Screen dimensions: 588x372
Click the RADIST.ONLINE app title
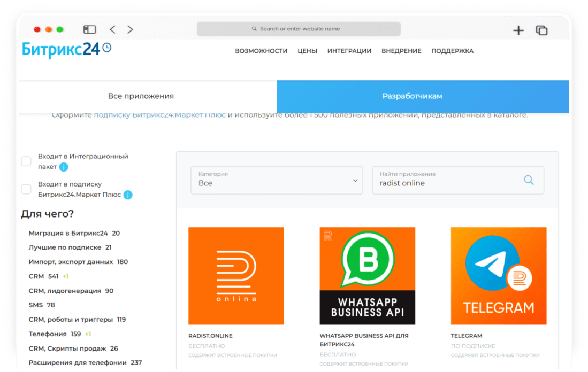(210, 336)
